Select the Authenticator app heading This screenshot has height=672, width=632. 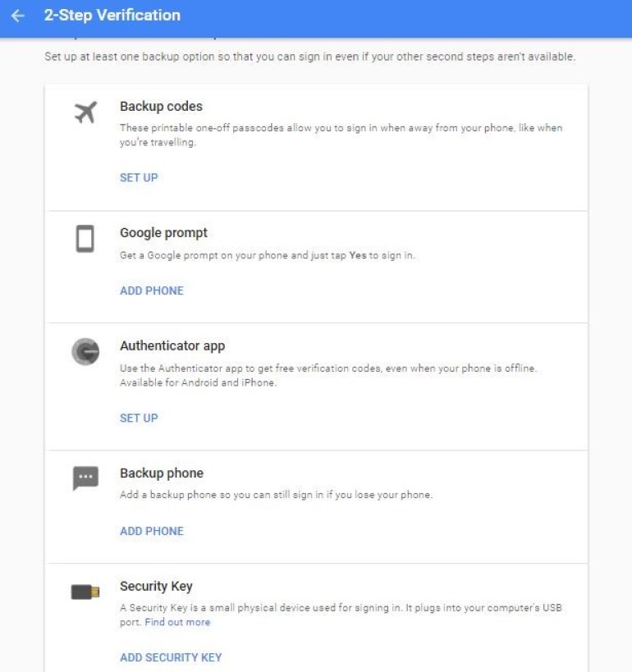click(172, 346)
